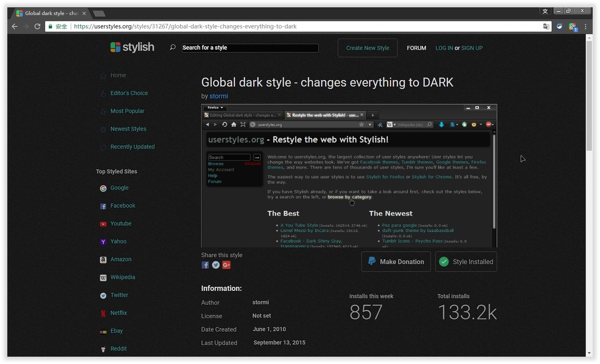Click the 857 installs this week value
The image size is (600, 364).
pos(366,313)
